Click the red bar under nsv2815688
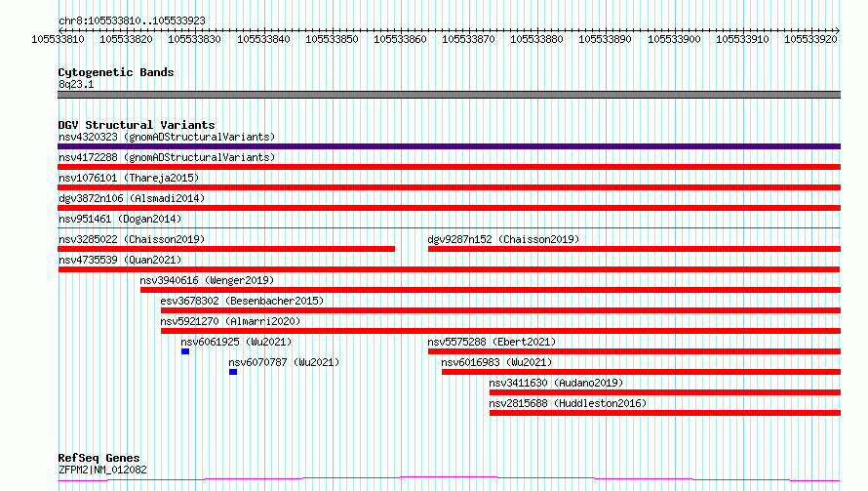 coord(665,413)
